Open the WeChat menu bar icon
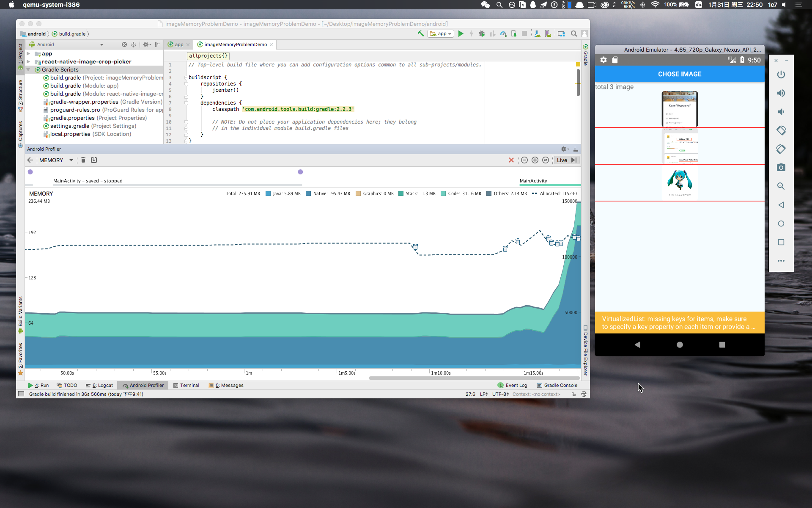Screen dimensions: 812x508 pyautogui.click(x=486, y=5)
